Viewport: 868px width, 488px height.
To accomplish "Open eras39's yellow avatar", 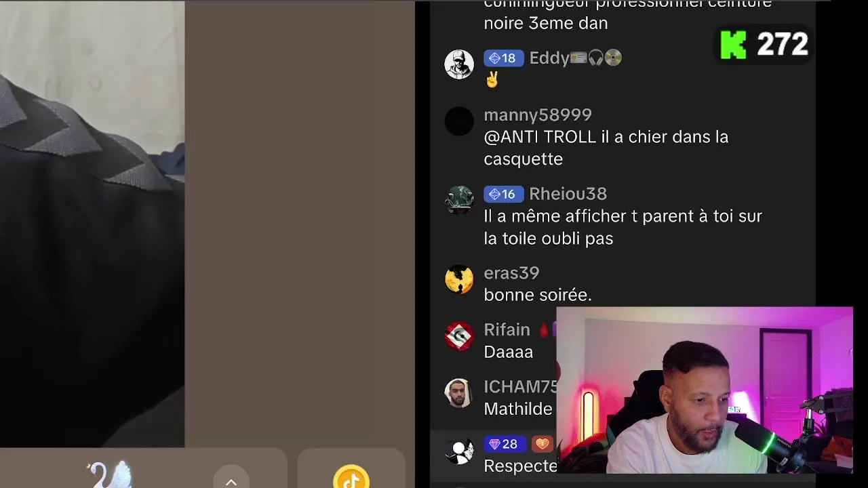I will (x=459, y=279).
